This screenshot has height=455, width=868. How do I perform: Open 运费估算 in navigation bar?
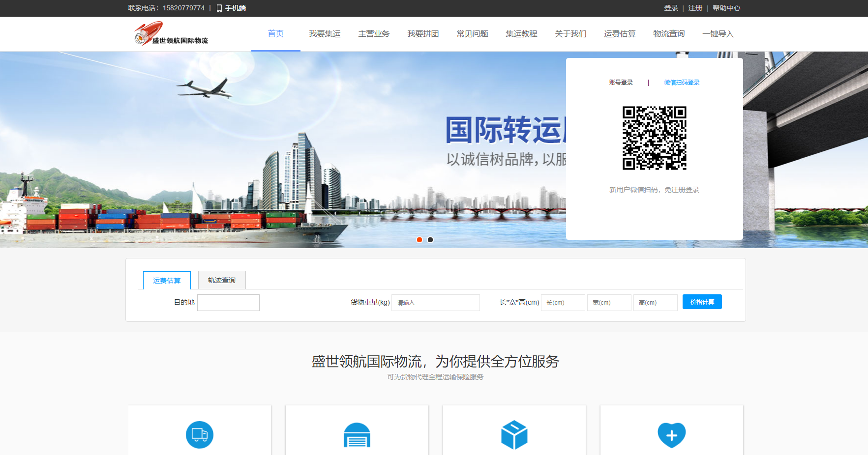click(x=620, y=33)
